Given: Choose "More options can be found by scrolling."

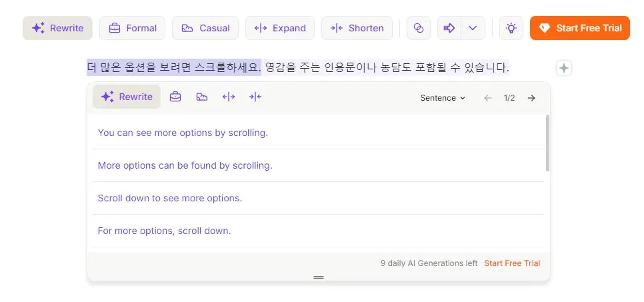Looking at the screenshot, I should click(318, 165).
